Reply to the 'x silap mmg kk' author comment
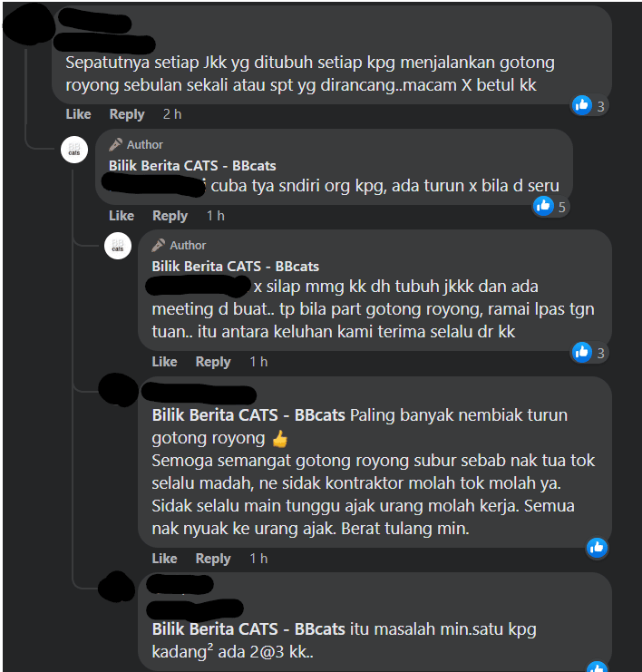The width and height of the screenshot is (642, 672). pyautogui.click(x=213, y=362)
